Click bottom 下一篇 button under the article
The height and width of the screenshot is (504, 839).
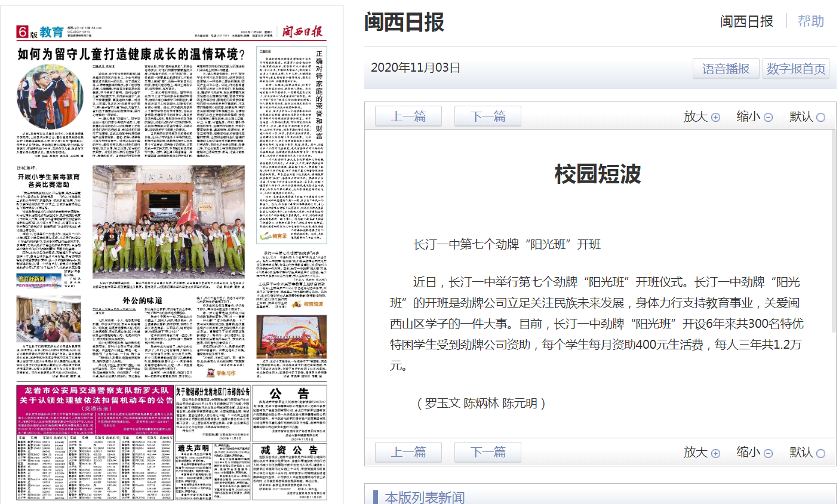(488, 452)
